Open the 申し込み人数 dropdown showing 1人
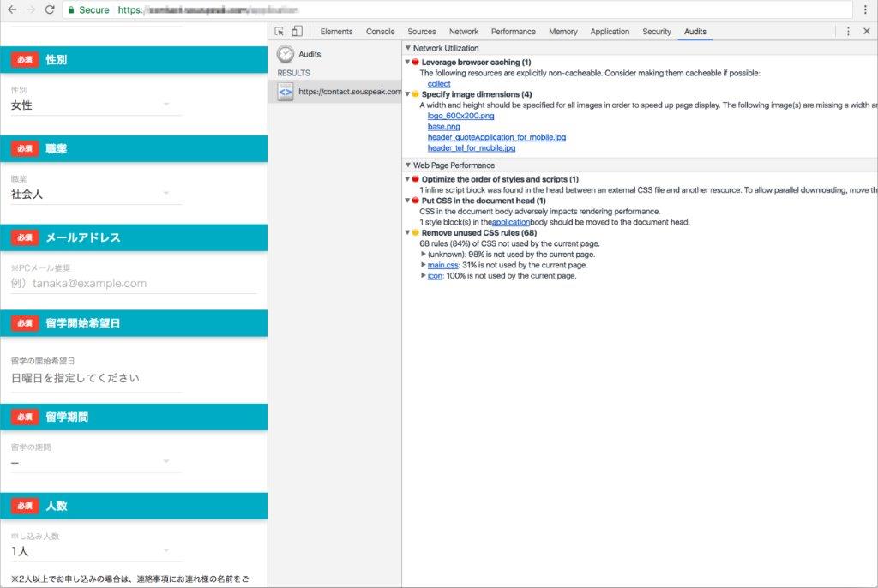This screenshot has height=588, width=878. (96, 551)
